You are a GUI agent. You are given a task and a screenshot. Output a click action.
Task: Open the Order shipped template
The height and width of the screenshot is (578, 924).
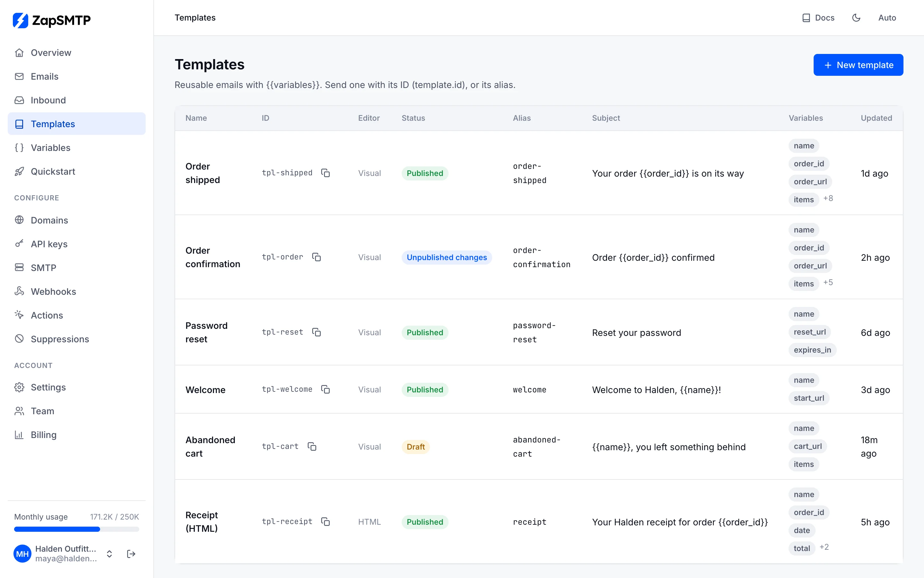tap(202, 173)
